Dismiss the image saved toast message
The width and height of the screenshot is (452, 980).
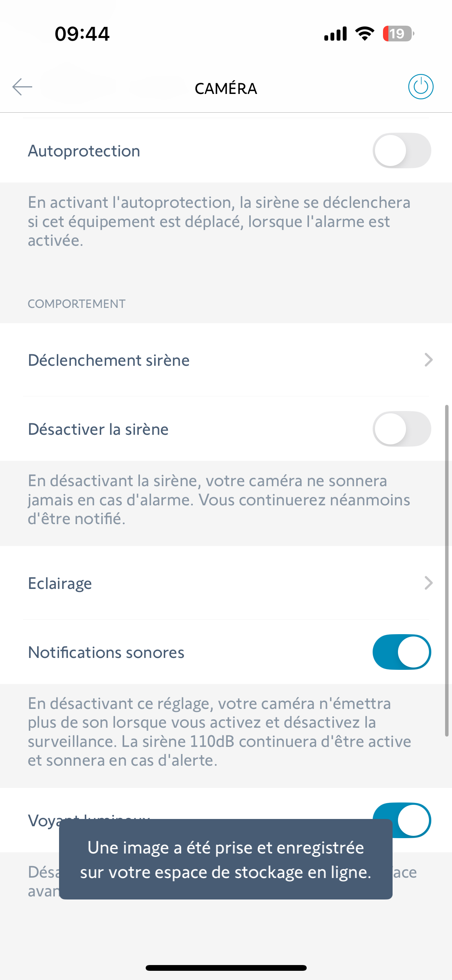click(225, 860)
